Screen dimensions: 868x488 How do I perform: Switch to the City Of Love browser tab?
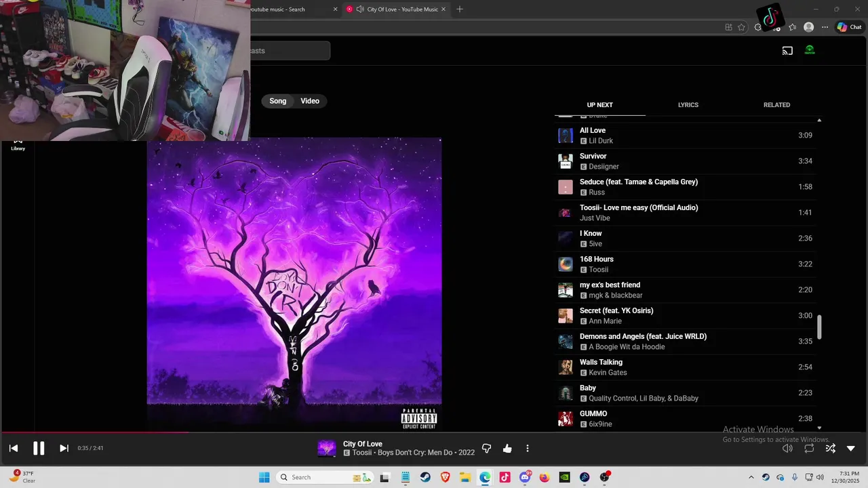(396, 9)
